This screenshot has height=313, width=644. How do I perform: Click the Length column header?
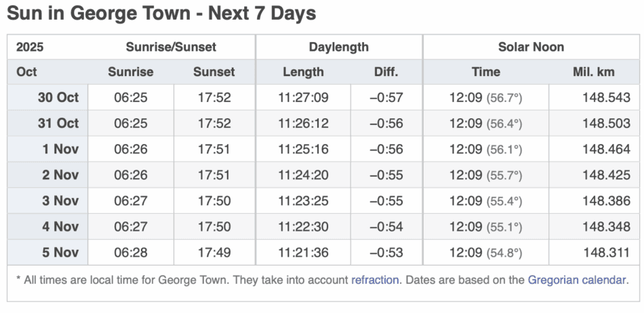click(303, 72)
